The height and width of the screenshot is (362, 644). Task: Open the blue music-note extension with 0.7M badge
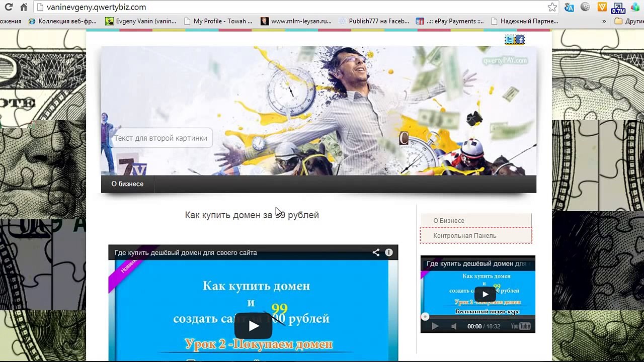[x=618, y=8]
